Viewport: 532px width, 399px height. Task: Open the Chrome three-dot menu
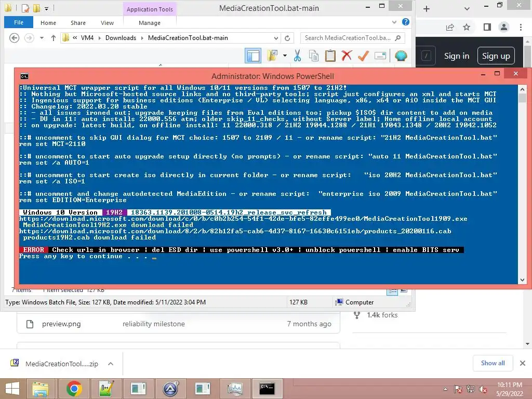click(x=521, y=27)
